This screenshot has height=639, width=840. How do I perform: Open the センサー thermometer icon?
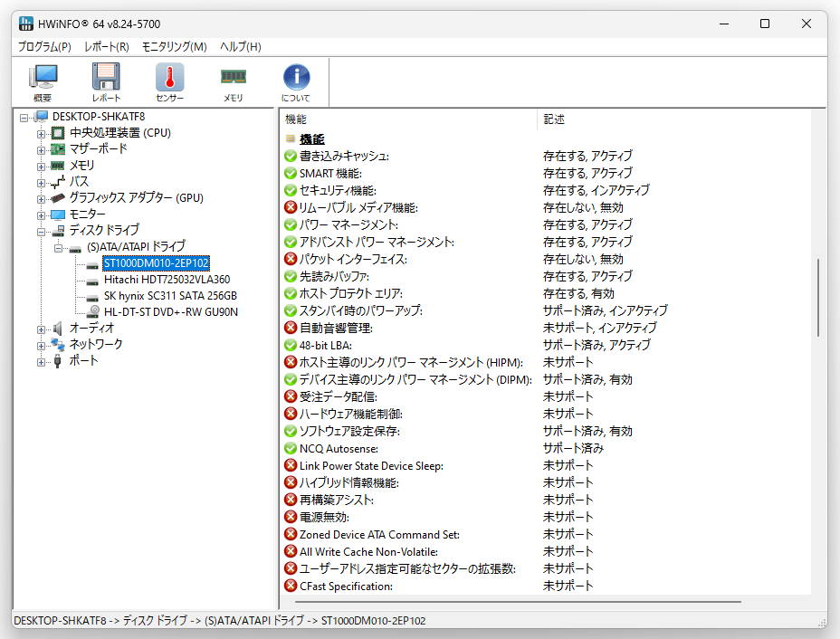click(x=170, y=82)
